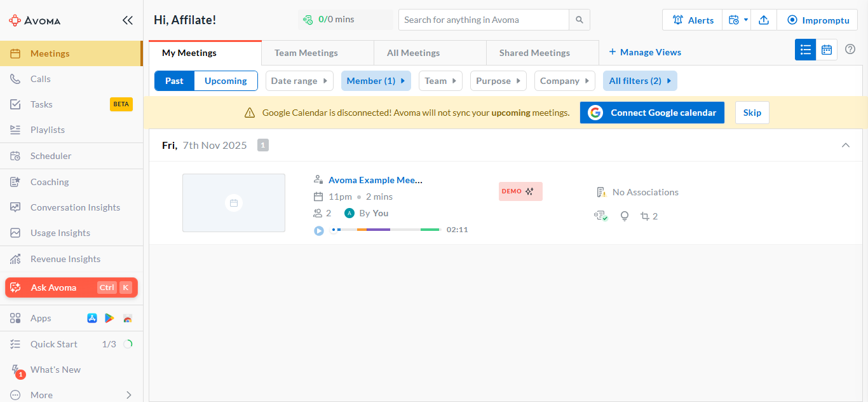868x402 pixels.
Task: Switch to Team Meetings tab
Action: tap(318, 53)
